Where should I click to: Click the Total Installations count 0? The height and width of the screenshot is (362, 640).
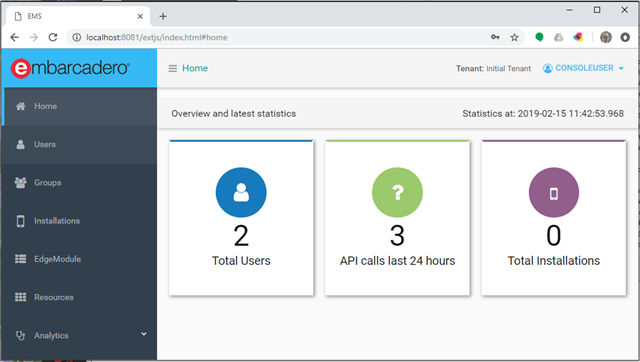point(554,236)
